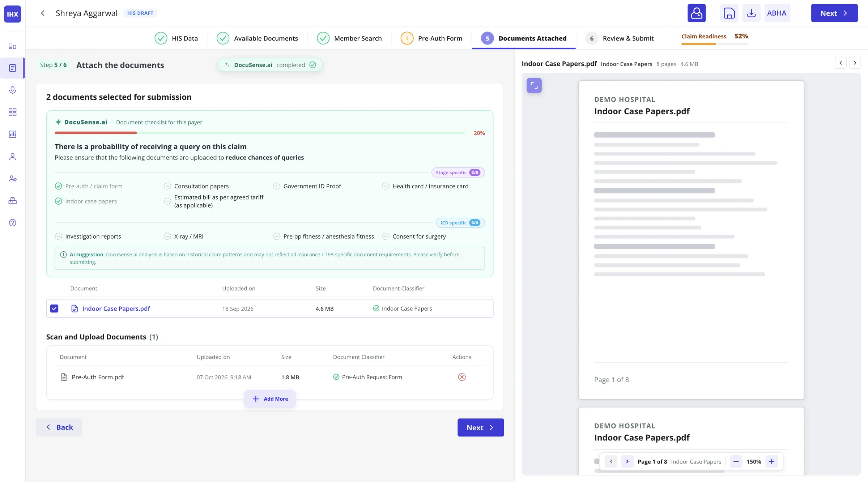This screenshot has height=482, width=868.
Task: Click the ABHA button
Action: click(777, 13)
